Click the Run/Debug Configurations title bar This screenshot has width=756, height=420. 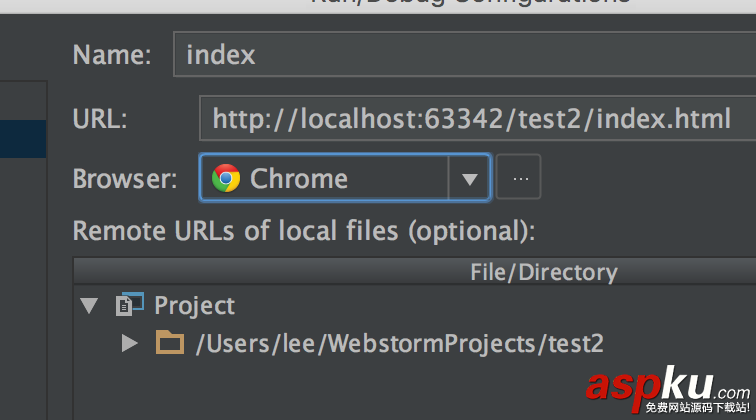(x=470, y=3)
